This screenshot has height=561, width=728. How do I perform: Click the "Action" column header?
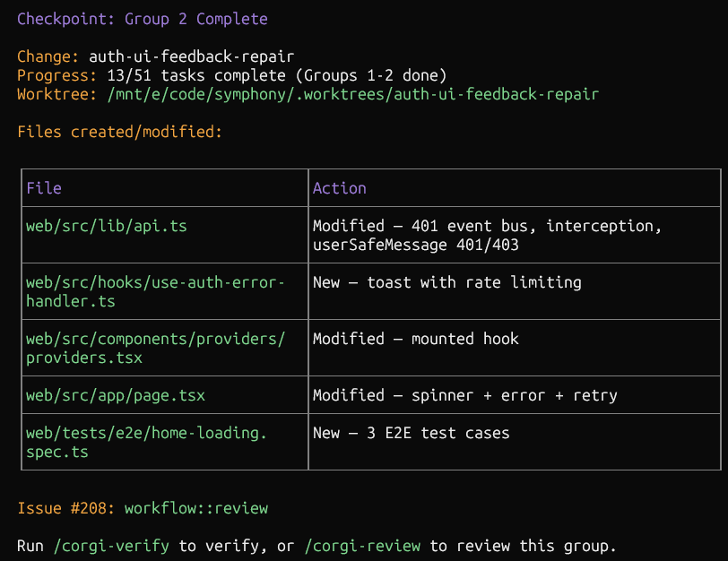coord(340,188)
